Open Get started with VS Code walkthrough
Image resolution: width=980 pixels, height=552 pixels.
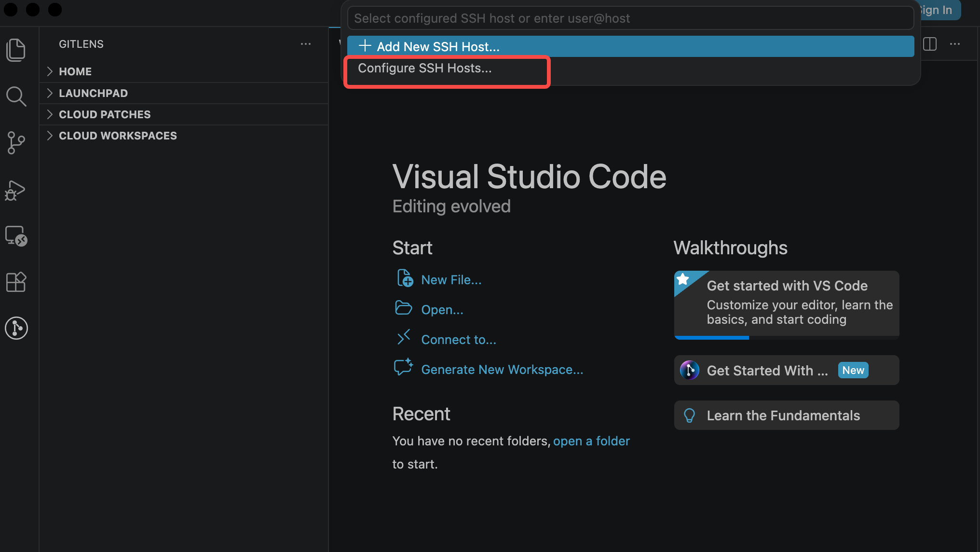click(787, 304)
